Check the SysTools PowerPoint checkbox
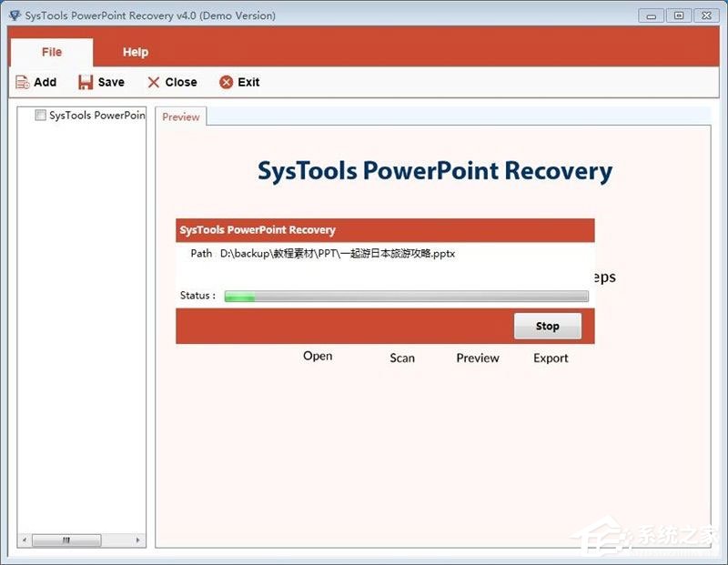Image resolution: width=728 pixels, height=565 pixels. click(x=39, y=115)
